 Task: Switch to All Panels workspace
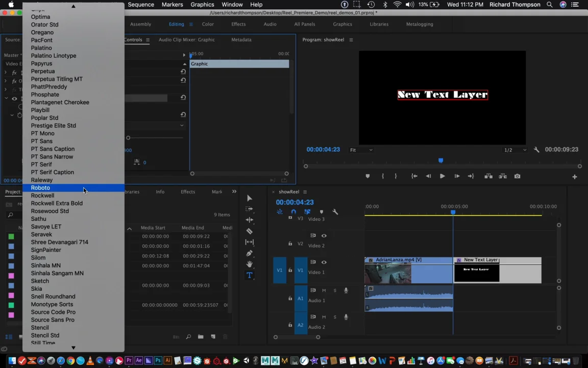pyautogui.click(x=305, y=24)
